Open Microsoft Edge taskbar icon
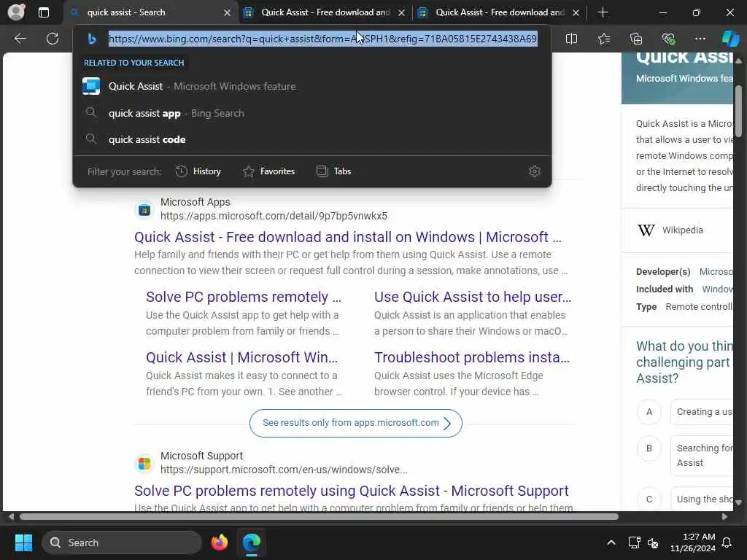Screen dimensions: 747x560 (x=251, y=542)
